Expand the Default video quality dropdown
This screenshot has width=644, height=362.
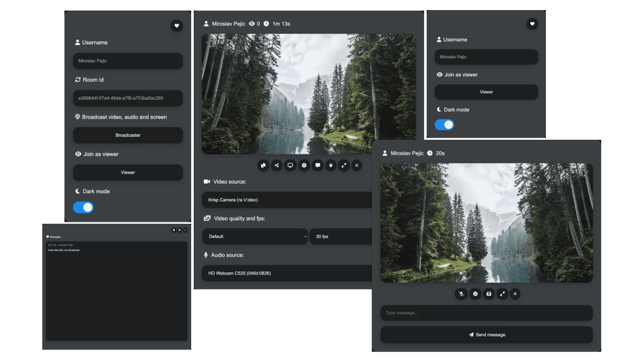click(x=255, y=236)
